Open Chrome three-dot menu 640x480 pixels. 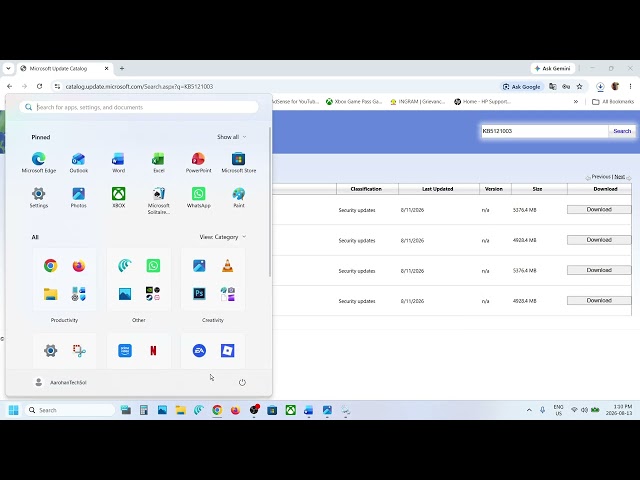pos(630,87)
